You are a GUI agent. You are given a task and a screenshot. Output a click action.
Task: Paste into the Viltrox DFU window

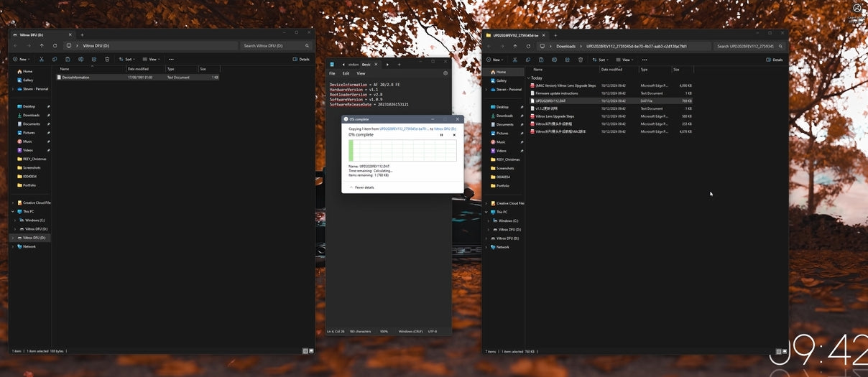(68, 59)
